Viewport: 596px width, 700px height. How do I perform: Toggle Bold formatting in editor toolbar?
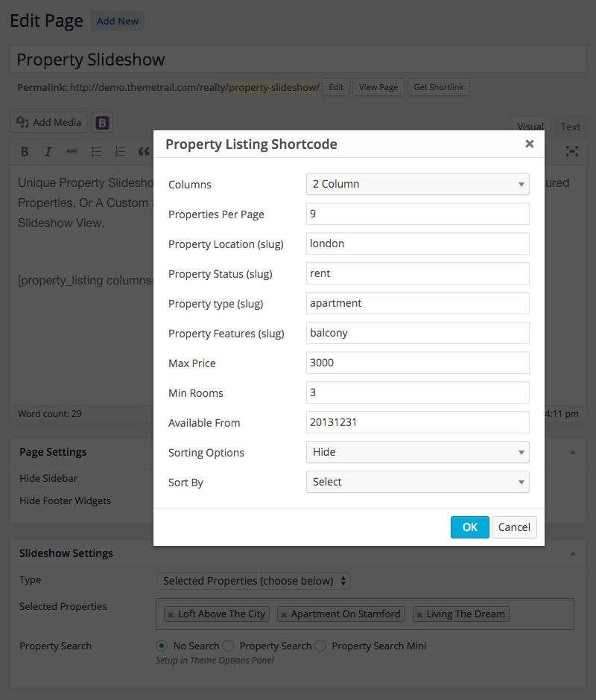tap(25, 152)
